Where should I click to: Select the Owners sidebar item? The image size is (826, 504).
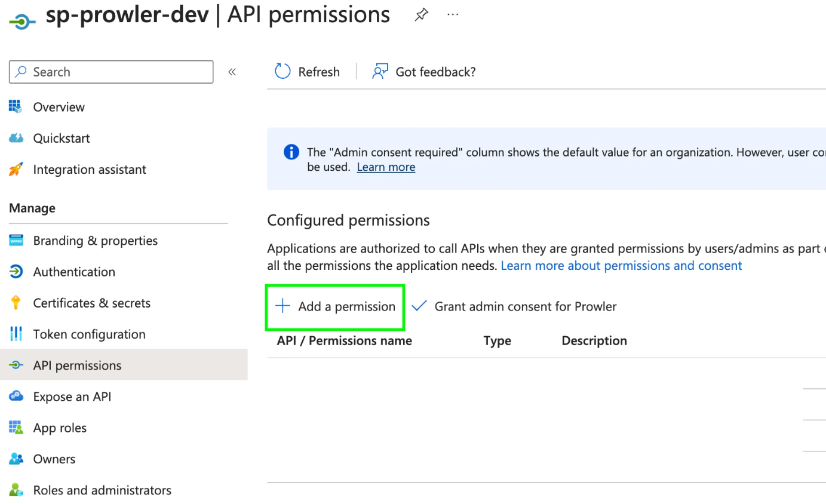54,459
